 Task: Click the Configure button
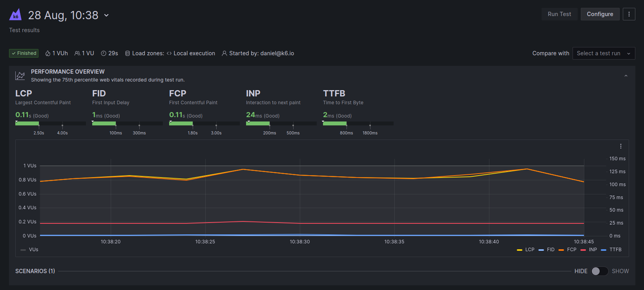click(600, 14)
